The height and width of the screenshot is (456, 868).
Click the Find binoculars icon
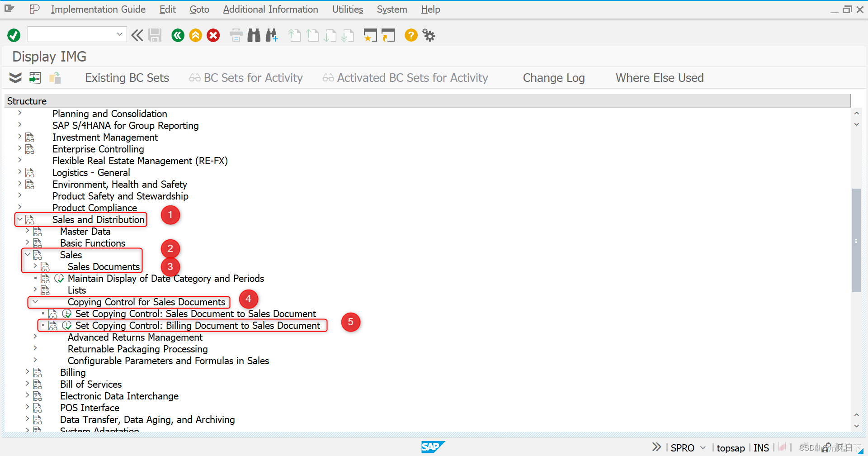tap(254, 35)
